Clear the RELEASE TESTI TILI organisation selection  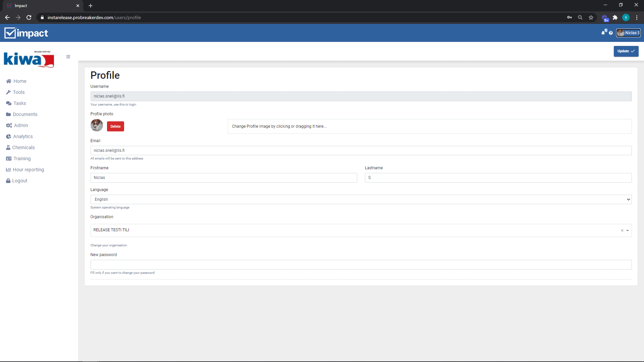point(622,231)
